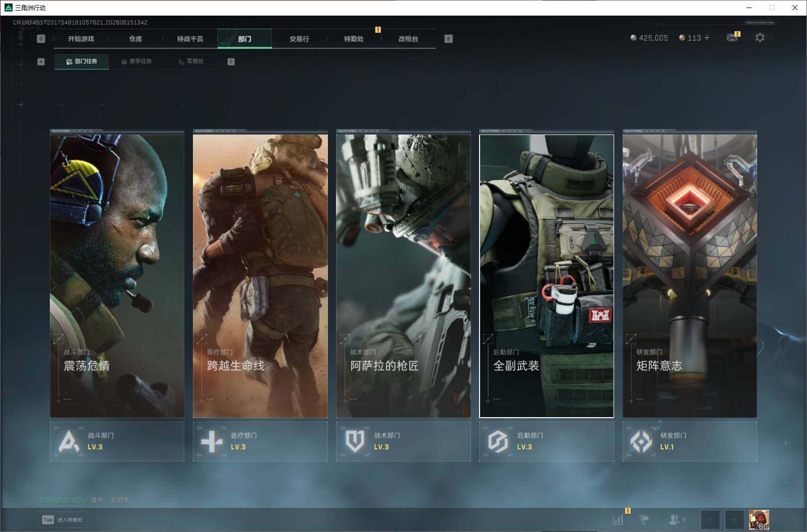Image resolution: width=807 pixels, height=532 pixels.
Task: Click the 医疗部门 cross emblem icon
Action: click(212, 441)
